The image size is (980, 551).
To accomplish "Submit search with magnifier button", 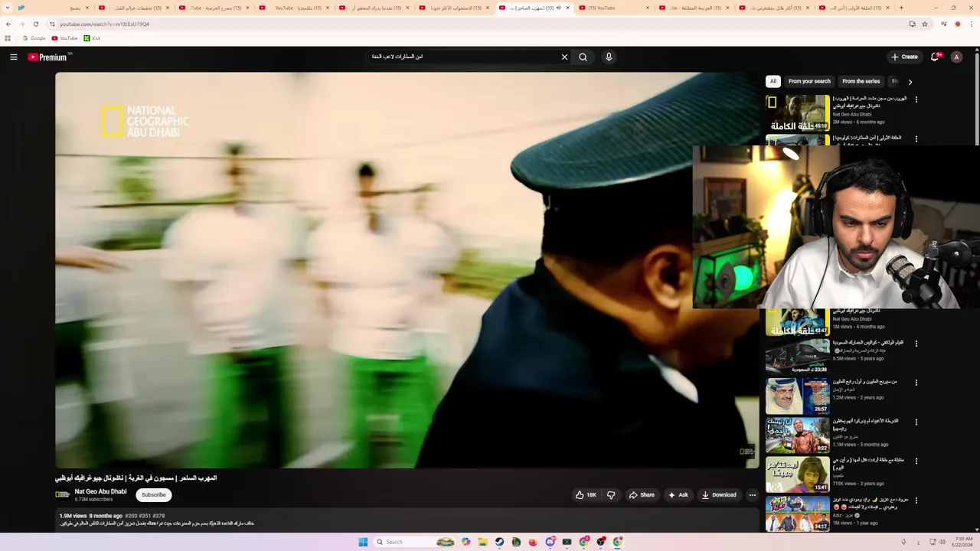I will pyautogui.click(x=583, y=57).
